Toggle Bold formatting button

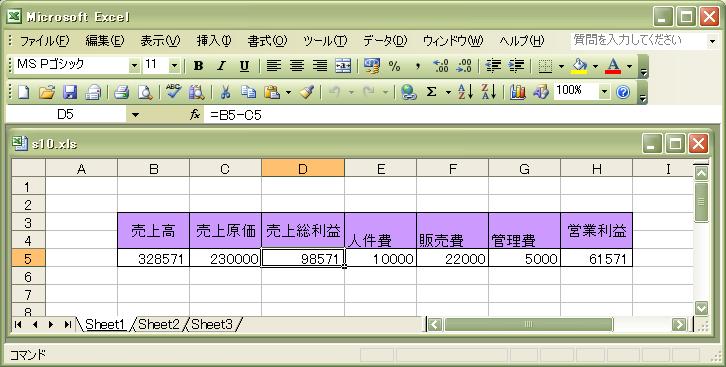click(x=198, y=66)
